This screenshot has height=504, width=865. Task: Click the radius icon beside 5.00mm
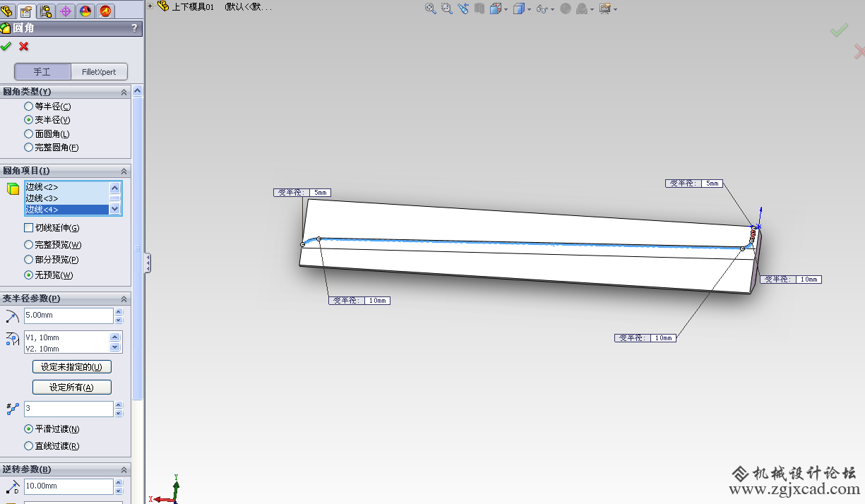point(12,316)
